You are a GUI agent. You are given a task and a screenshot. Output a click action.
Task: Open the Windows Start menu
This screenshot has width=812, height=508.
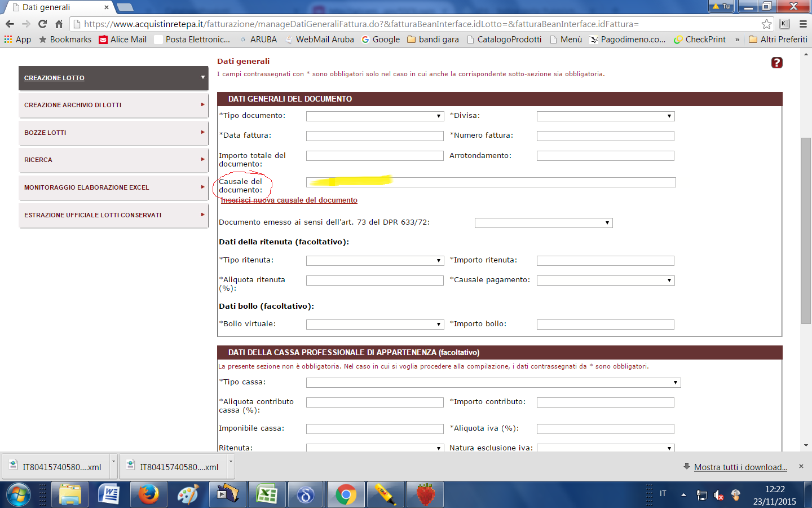[x=18, y=495]
